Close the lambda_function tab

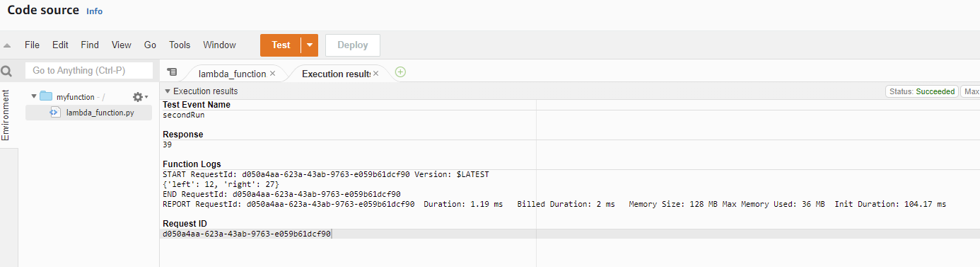click(x=273, y=74)
